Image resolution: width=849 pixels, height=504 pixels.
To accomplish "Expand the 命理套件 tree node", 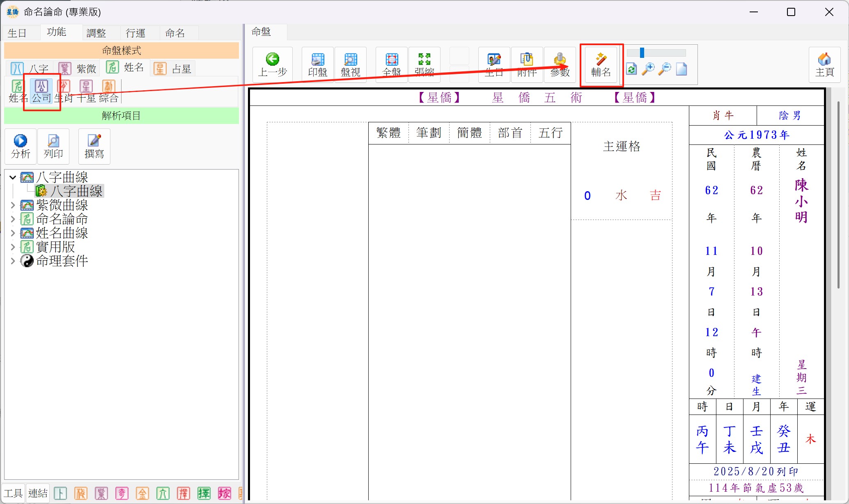I will pos(13,261).
